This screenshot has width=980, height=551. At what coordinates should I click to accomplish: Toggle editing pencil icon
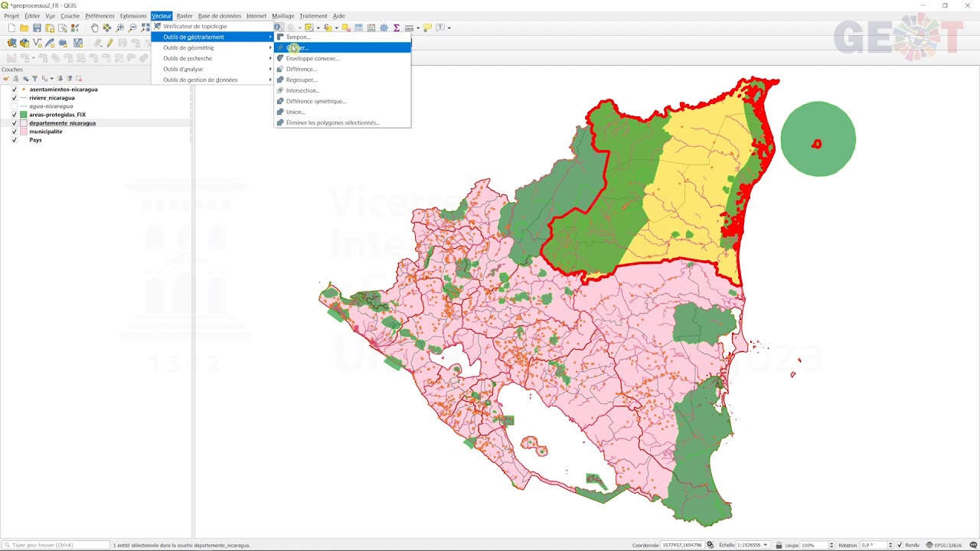coord(110,43)
